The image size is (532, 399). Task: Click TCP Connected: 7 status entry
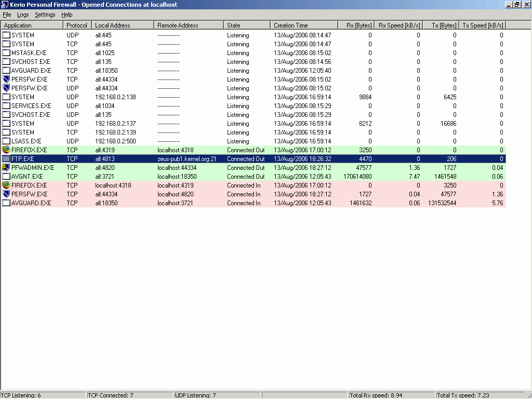click(130, 395)
